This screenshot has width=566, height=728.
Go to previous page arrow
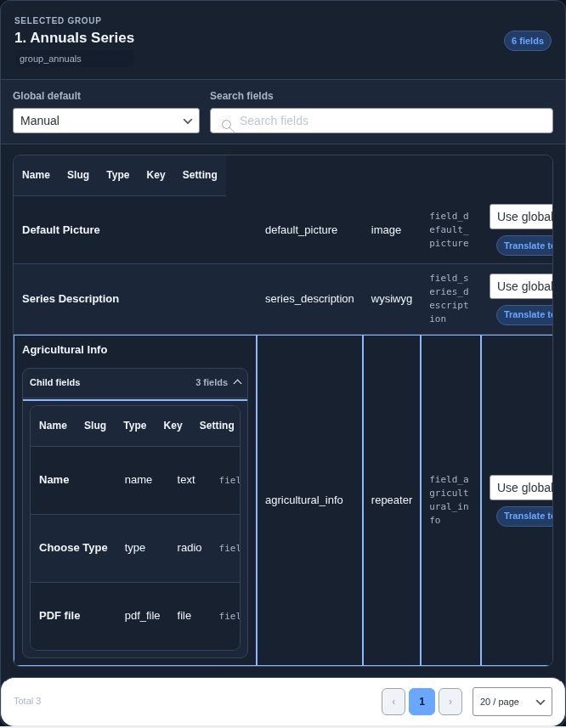(x=393, y=702)
